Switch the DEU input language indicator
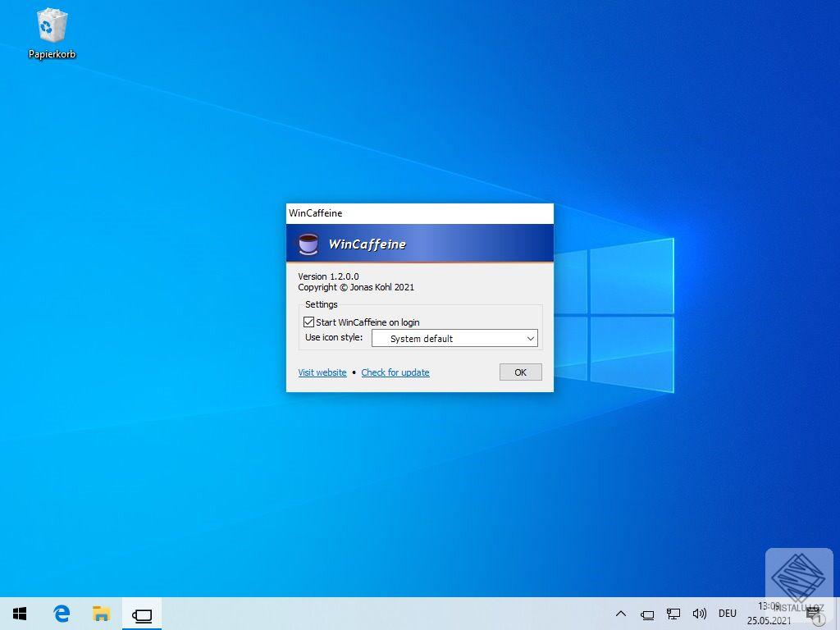 [728, 614]
